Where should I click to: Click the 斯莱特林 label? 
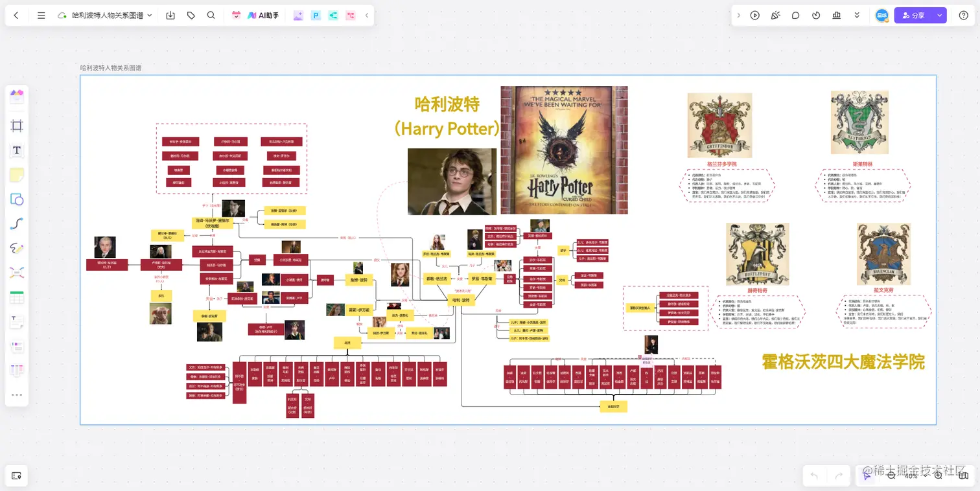pos(863,164)
